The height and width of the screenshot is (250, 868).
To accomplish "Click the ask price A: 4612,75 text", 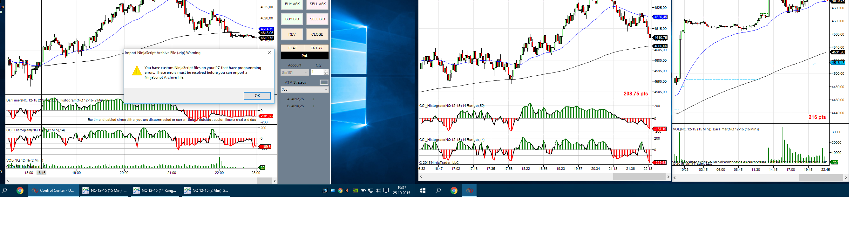I will click(295, 99).
